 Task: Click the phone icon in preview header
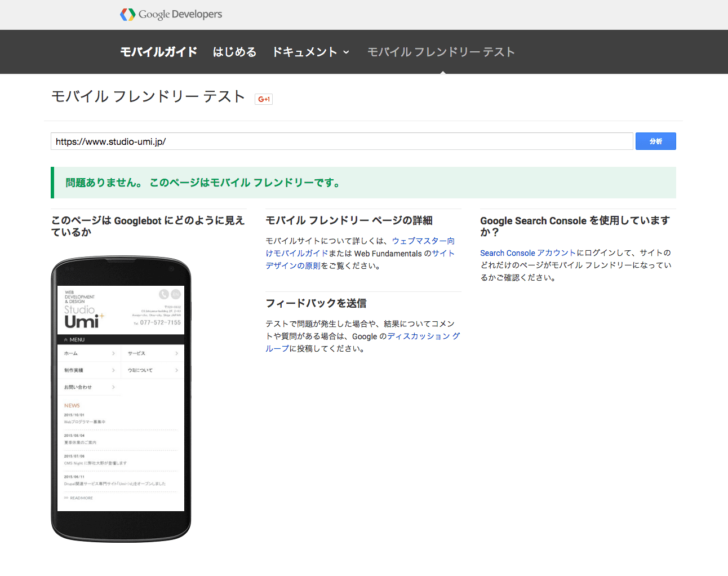163,294
